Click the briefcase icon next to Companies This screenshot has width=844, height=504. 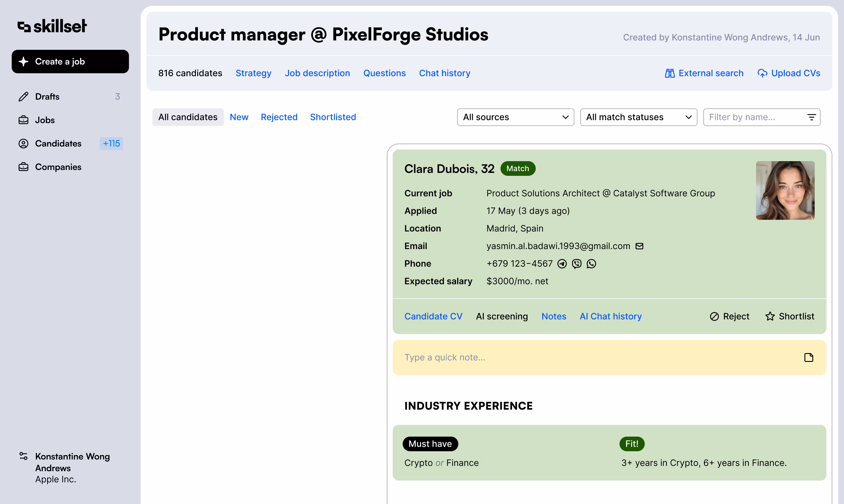[x=23, y=167]
